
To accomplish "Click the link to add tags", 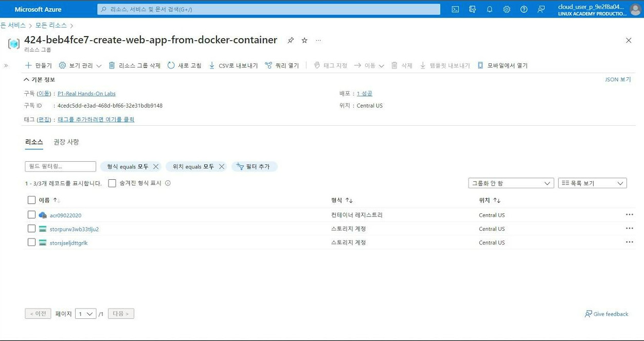I will (96, 120).
